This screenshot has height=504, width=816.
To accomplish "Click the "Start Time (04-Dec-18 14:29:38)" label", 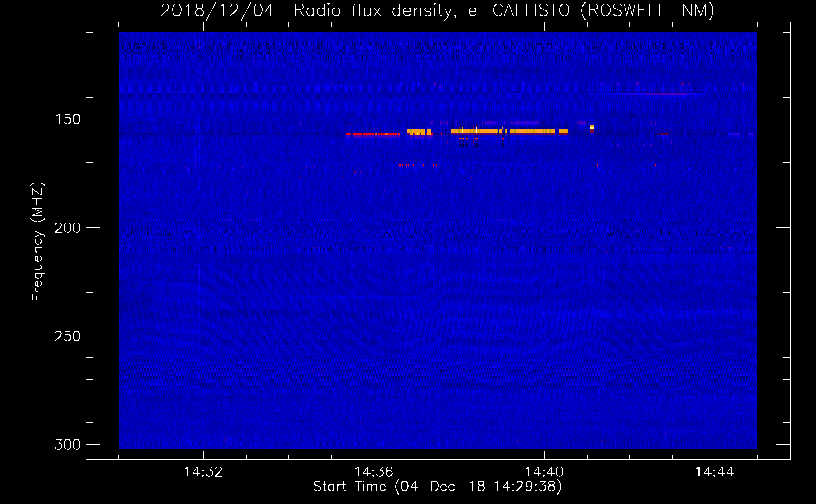I will (x=437, y=487).
